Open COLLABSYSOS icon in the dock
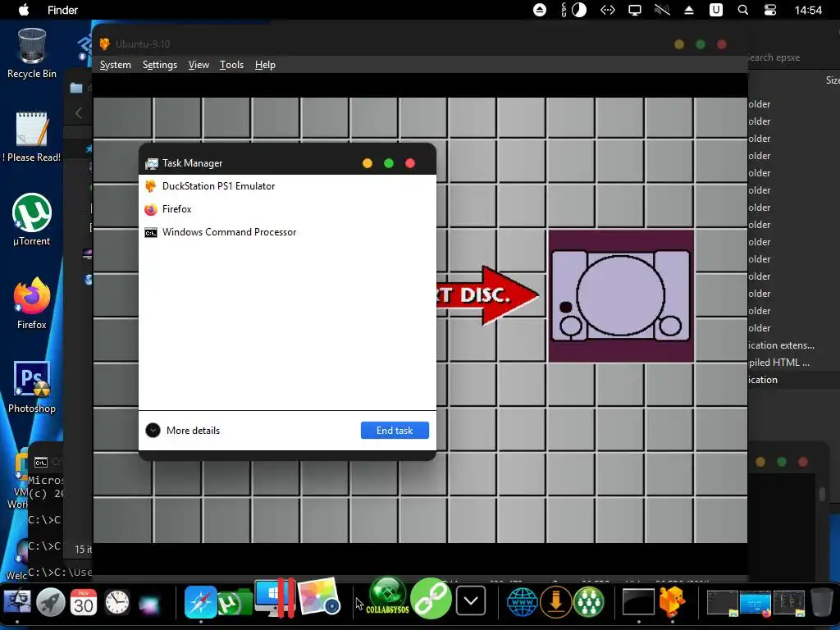Screen dimensions: 840x630 (388, 596)
